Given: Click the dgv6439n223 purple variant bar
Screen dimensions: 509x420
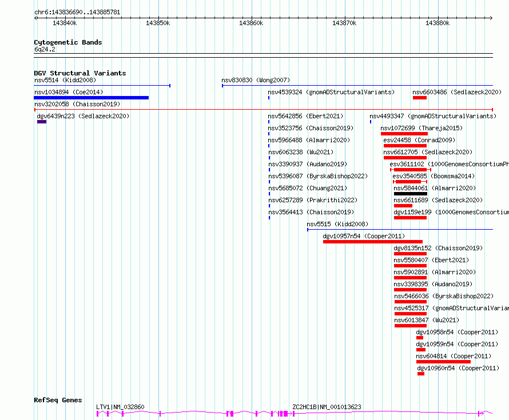Looking at the screenshot, I should click(42, 122).
